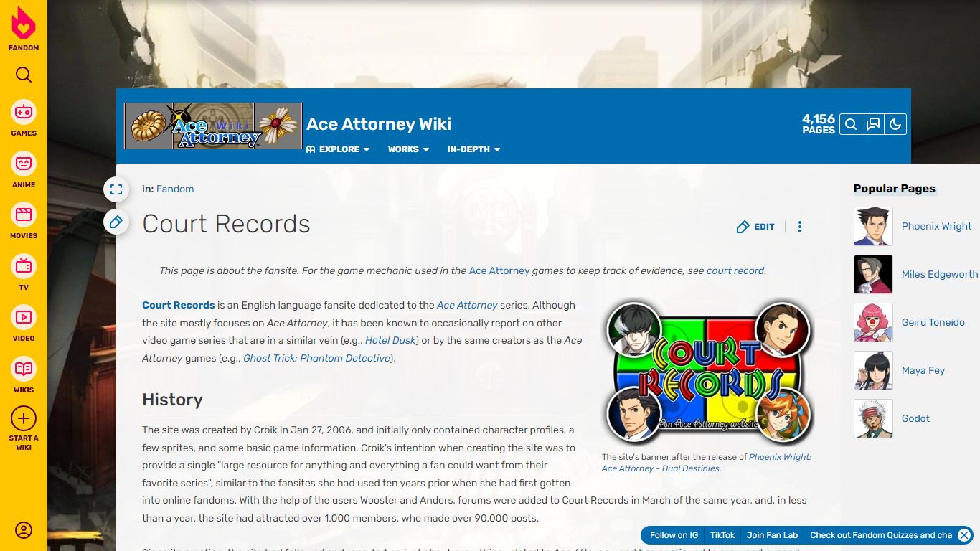
Task: Open the Video section in sidebar
Action: point(24,324)
